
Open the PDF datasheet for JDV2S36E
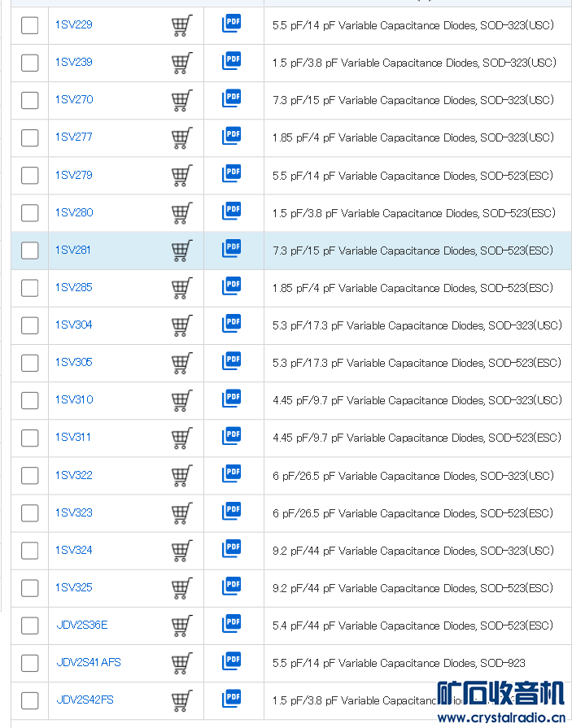tap(232, 623)
